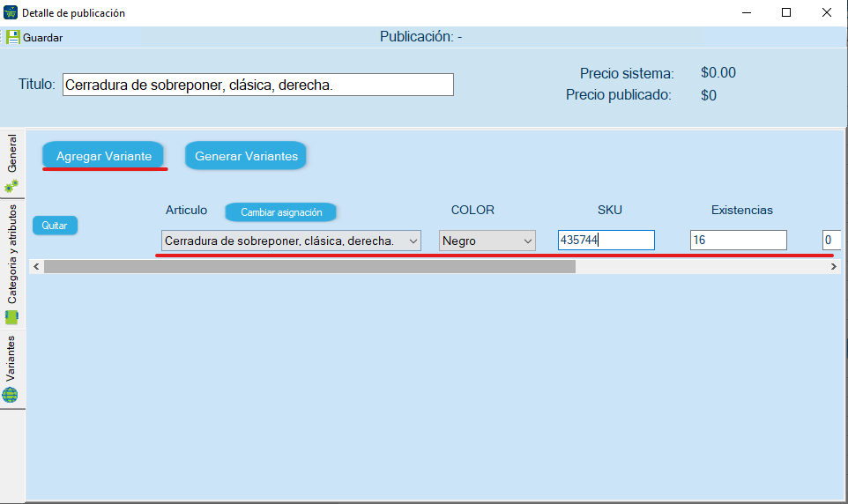Screen dimensions: 848x504
Task: Focus the Titulo text field
Action: 258,85
